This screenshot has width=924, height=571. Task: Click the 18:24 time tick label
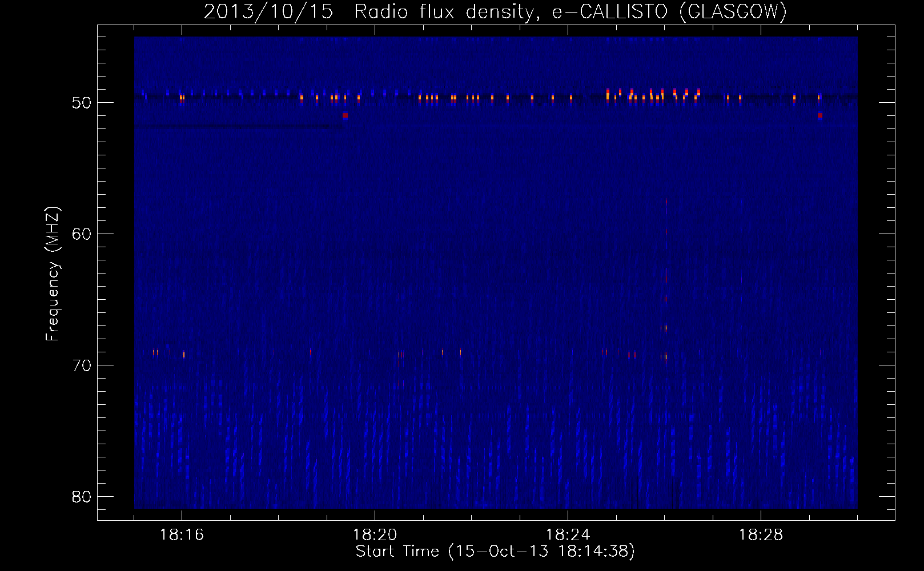pyautogui.click(x=568, y=535)
